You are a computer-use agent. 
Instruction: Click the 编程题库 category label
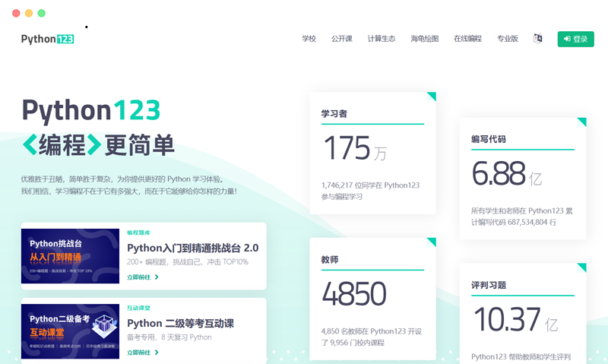[138, 233]
